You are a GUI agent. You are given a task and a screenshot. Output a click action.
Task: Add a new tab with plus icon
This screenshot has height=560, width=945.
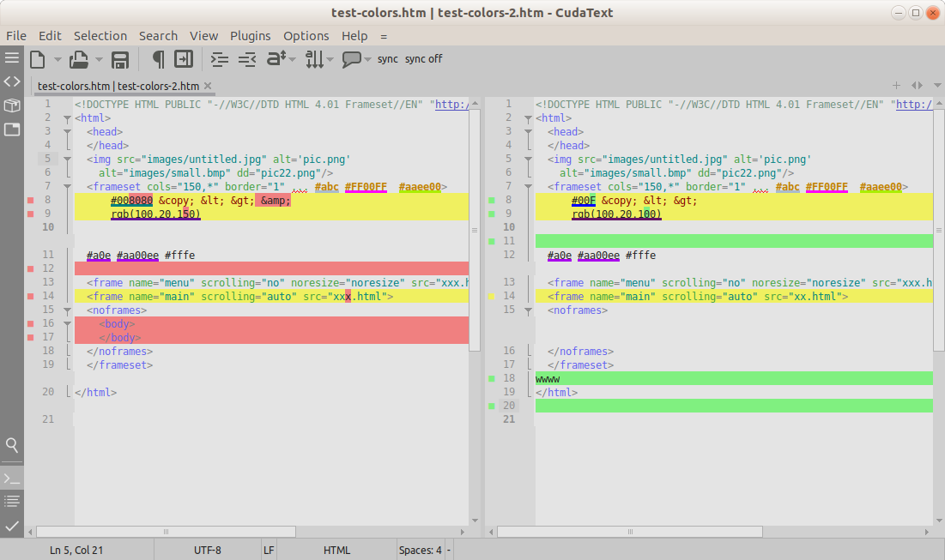(896, 86)
